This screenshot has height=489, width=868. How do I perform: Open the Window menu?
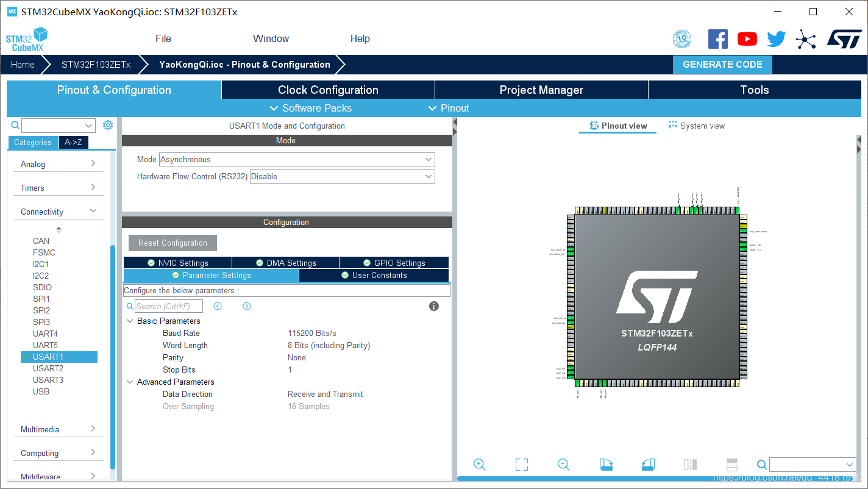[x=271, y=38]
